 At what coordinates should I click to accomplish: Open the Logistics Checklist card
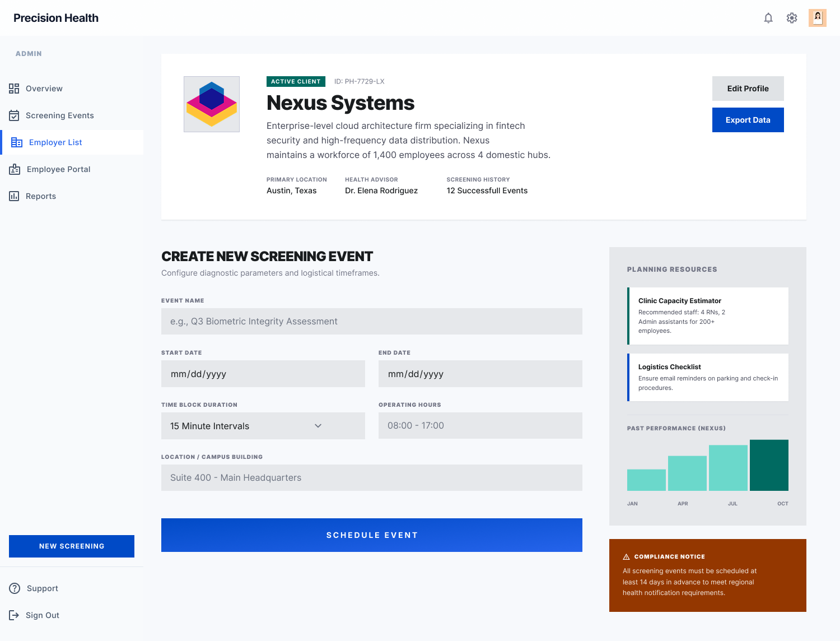708,377
